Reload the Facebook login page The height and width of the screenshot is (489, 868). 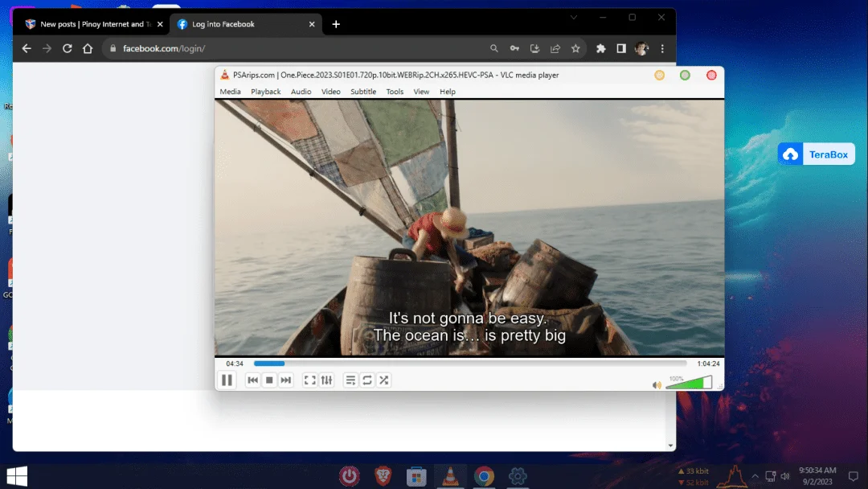point(67,48)
